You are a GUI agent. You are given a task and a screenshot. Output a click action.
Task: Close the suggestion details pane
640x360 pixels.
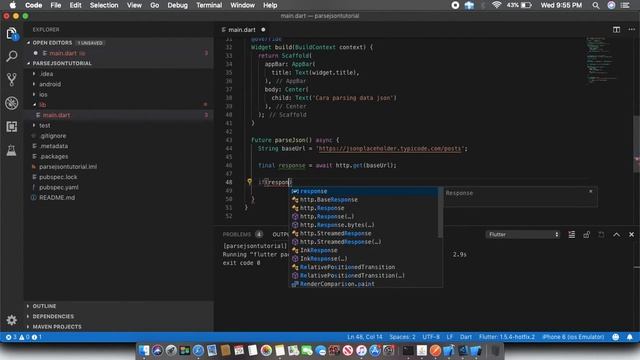[x=590, y=191]
